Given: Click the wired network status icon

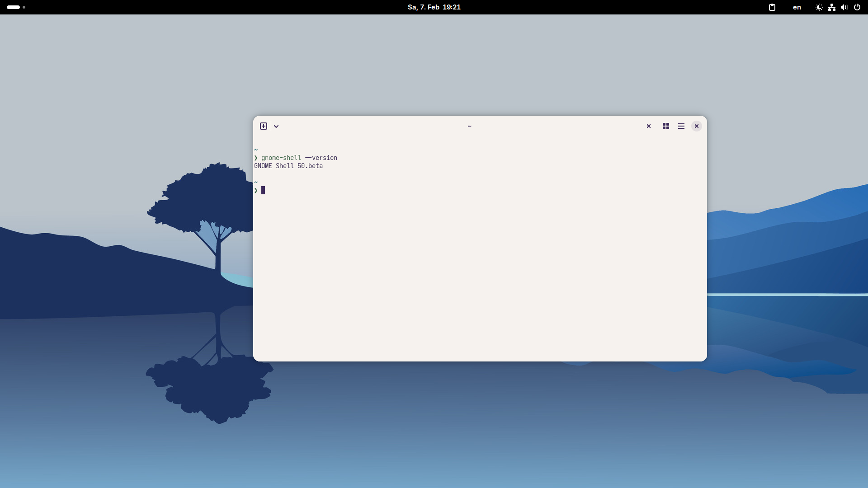Looking at the screenshot, I should (831, 7).
